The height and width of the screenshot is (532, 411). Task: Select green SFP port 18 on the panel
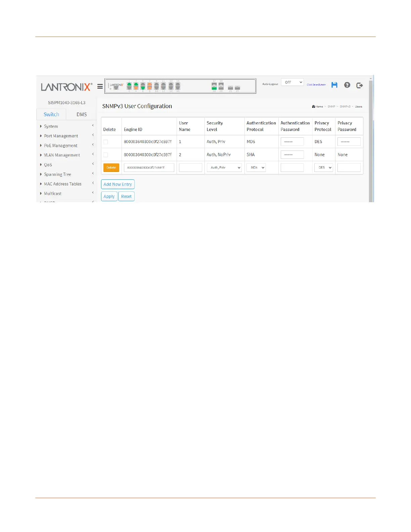pyautogui.click(x=214, y=88)
